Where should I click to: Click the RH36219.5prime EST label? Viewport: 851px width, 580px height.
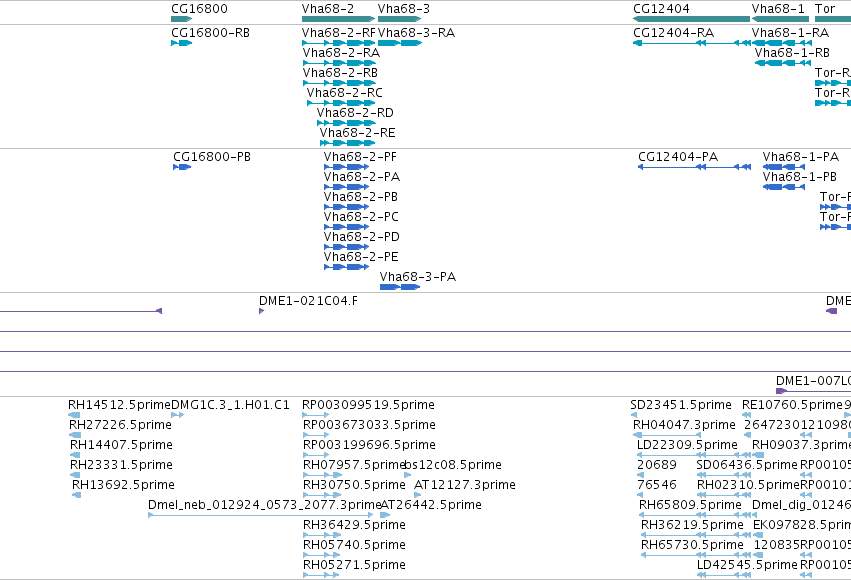[x=692, y=525]
